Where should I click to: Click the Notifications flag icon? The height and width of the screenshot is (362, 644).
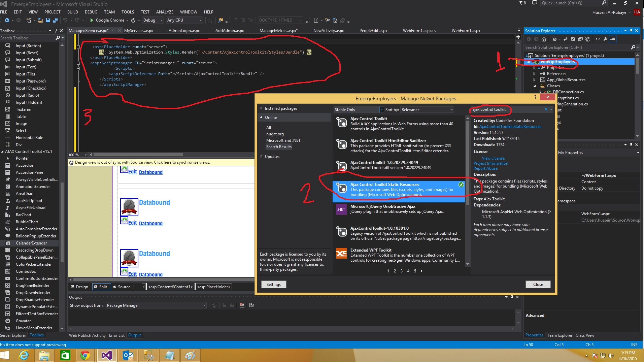pos(521,3)
